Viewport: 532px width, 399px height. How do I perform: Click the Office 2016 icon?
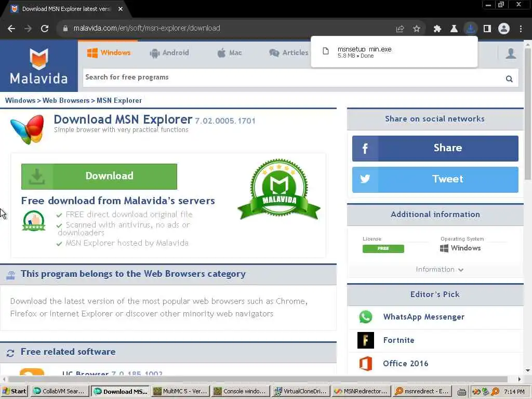pyautogui.click(x=366, y=363)
